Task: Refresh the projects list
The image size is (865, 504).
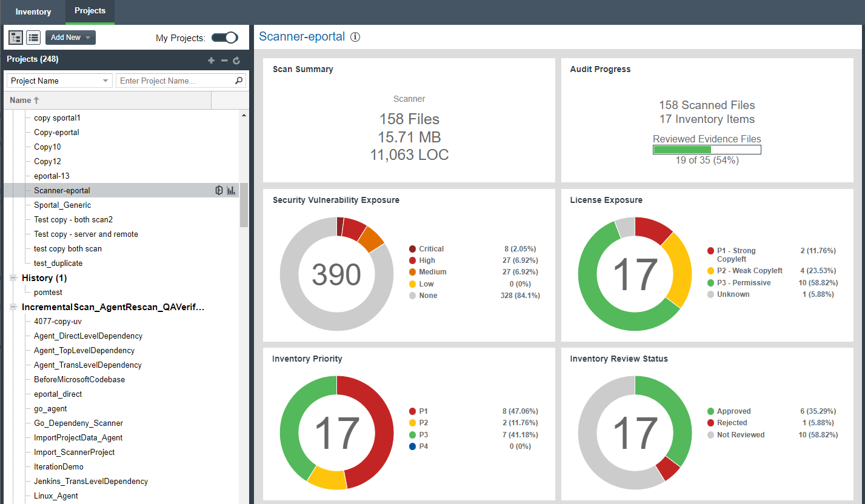Action: (x=236, y=60)
